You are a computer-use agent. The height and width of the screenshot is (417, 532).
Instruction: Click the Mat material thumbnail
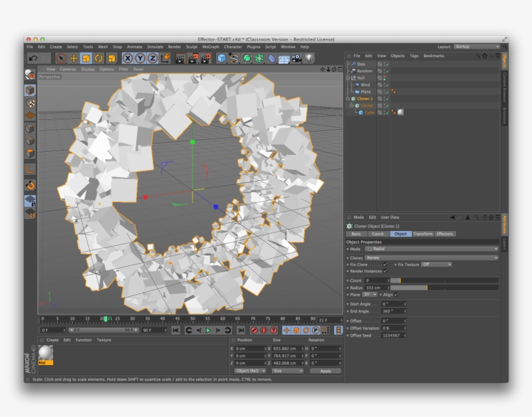(x=46, y=354)
